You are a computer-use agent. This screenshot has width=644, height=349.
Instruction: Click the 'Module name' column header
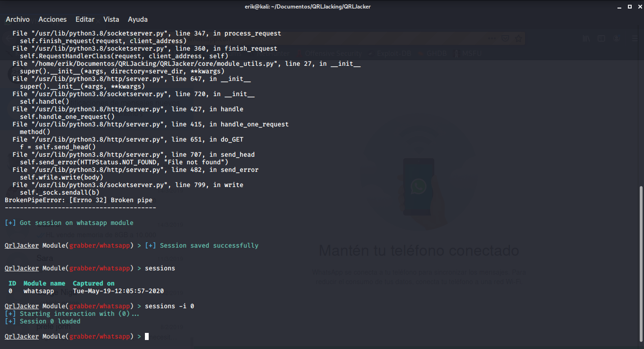point(45,283)
